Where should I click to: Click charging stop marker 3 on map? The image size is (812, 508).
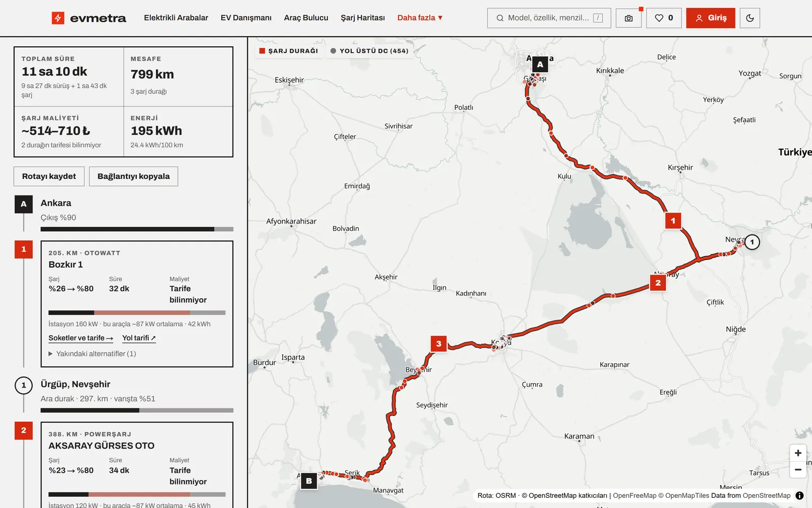(438, 344)
